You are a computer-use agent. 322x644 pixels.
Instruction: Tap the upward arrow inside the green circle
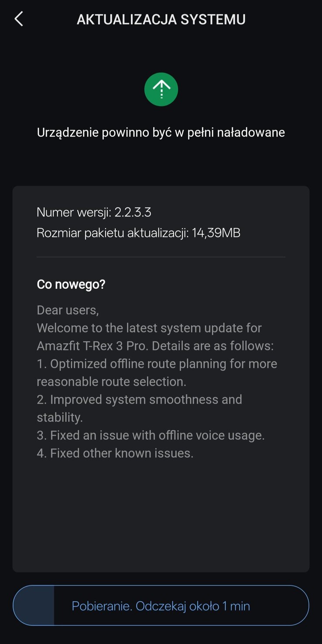tap(161, 89)
